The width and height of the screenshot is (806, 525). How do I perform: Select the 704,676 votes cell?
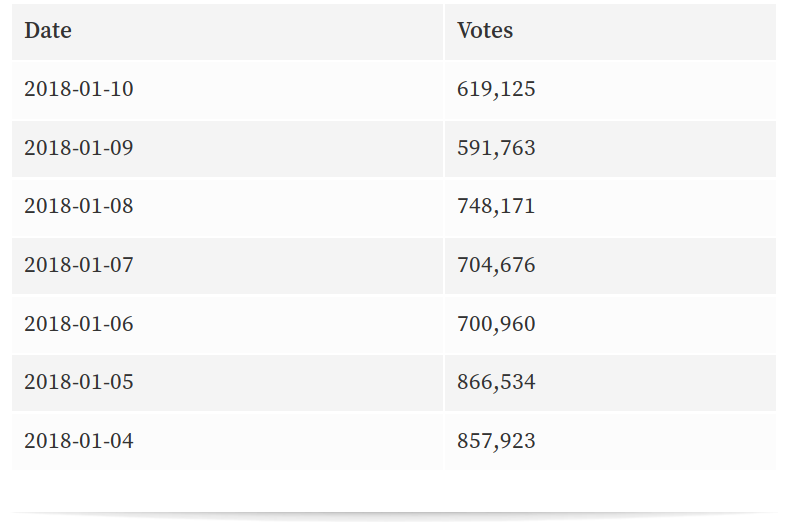[496, 265]
